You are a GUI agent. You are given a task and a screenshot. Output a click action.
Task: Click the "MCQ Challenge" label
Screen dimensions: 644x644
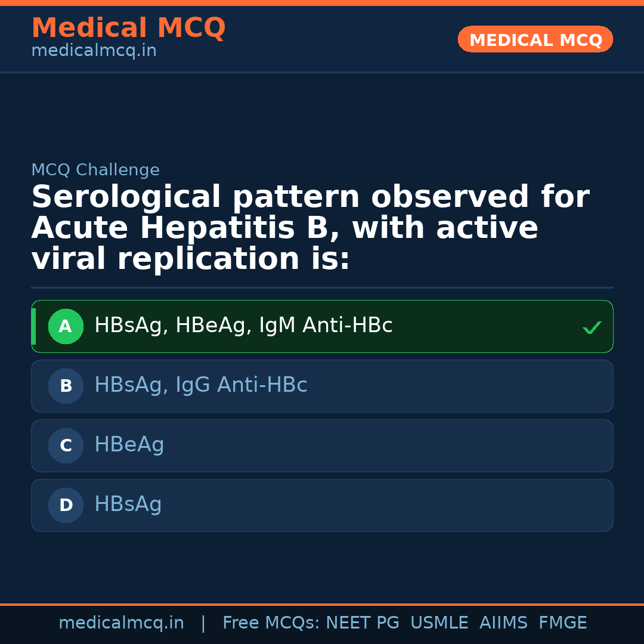click(x=95, y=170)
